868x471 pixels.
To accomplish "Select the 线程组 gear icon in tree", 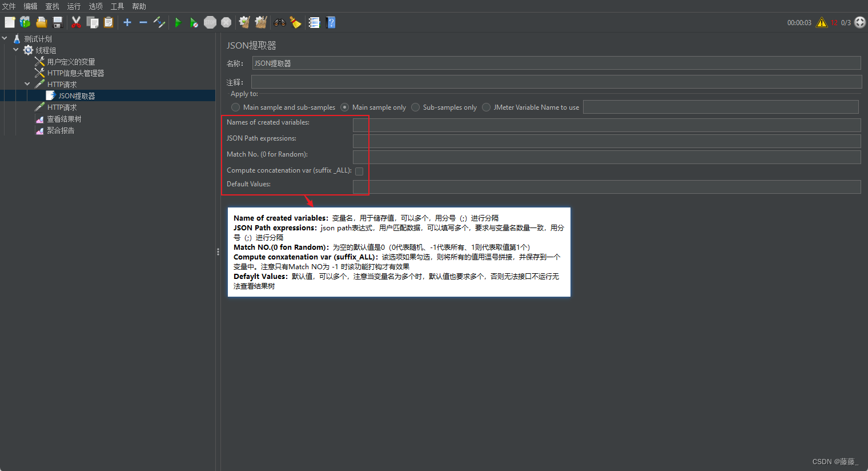I will (28, 50).
